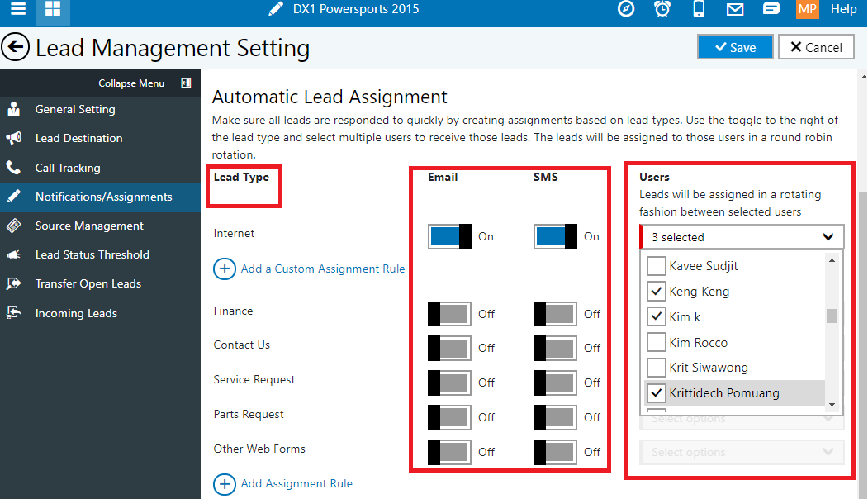Image resolution: width=868 pixels, height=499 pixels.
Task: Save the lead management settings
Action: tap(735, 47)
